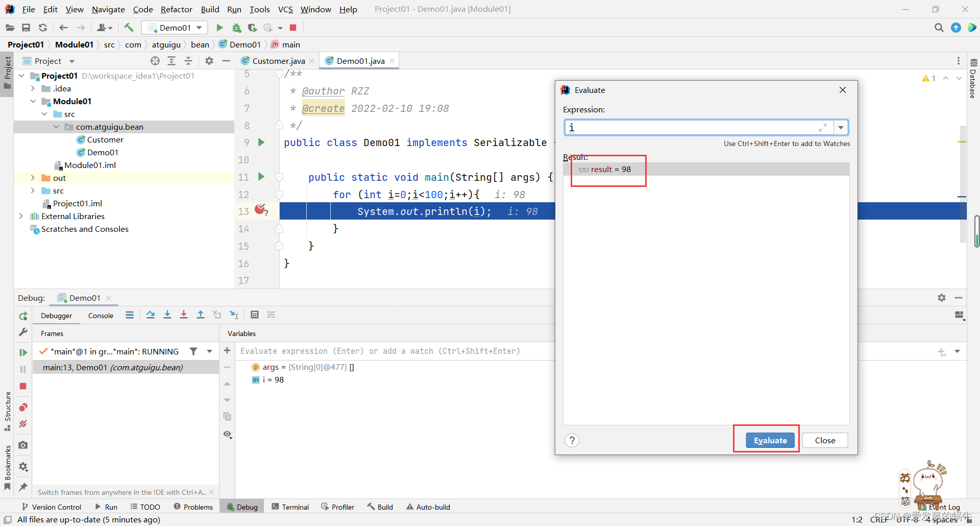This screenshot has height=526, width=980.
Task: Open Project panel settings gear
Action: pos(209,61)
